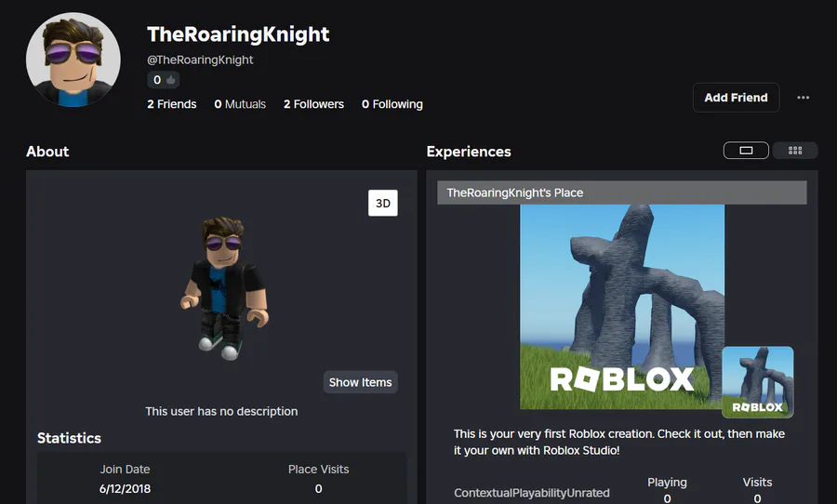837x504 pixels.
Task: Click the Statistics heading
Action: tap(69, 438)
